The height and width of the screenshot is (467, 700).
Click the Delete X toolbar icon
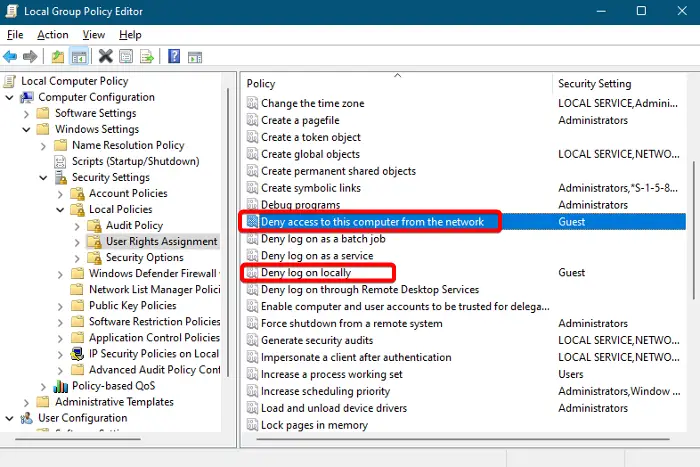(106, 57)
